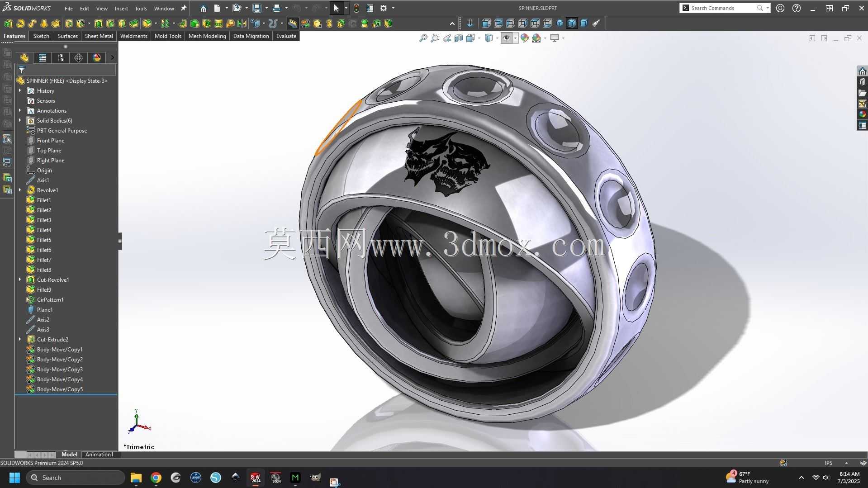The image size is (868, 488).
Task: Switch to the Evaluate tab
Action: 286,36
